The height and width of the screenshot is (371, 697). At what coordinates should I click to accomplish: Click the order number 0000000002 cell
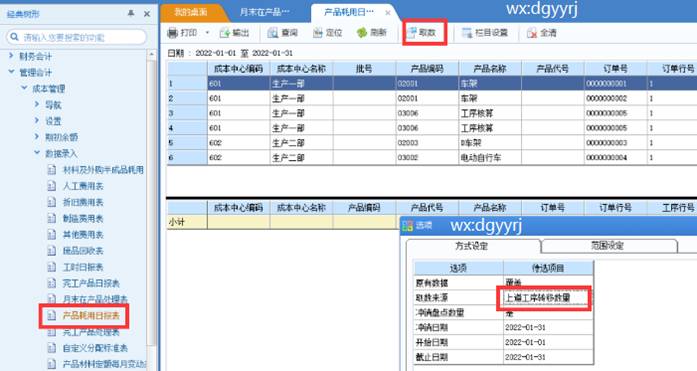pos(615,98)
